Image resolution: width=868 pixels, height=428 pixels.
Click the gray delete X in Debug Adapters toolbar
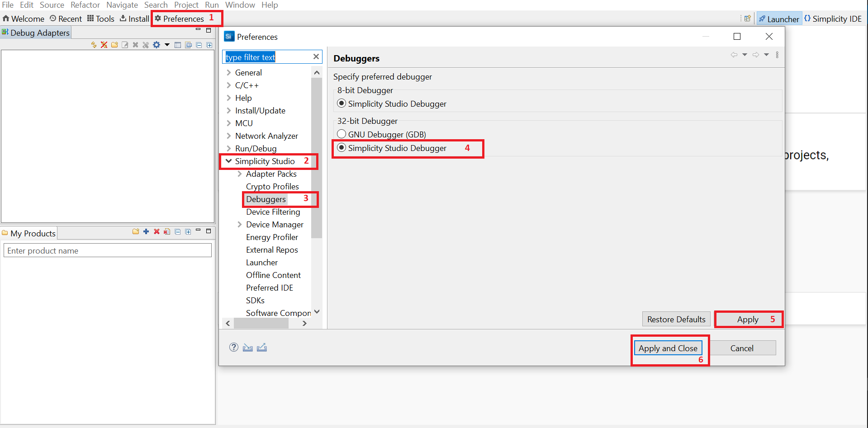click(x=135, y=45)
